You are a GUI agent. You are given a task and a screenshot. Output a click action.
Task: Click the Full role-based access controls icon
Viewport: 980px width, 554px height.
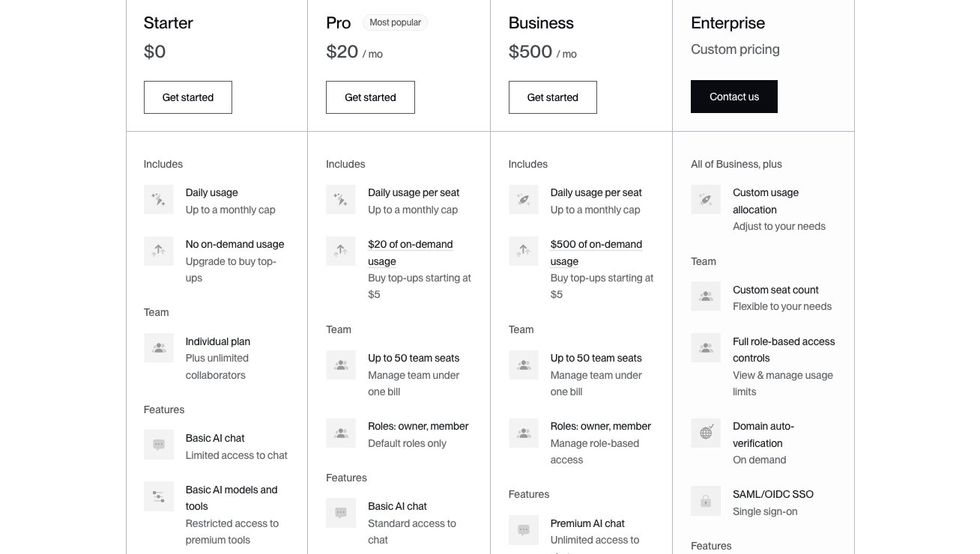click(706, 347)
